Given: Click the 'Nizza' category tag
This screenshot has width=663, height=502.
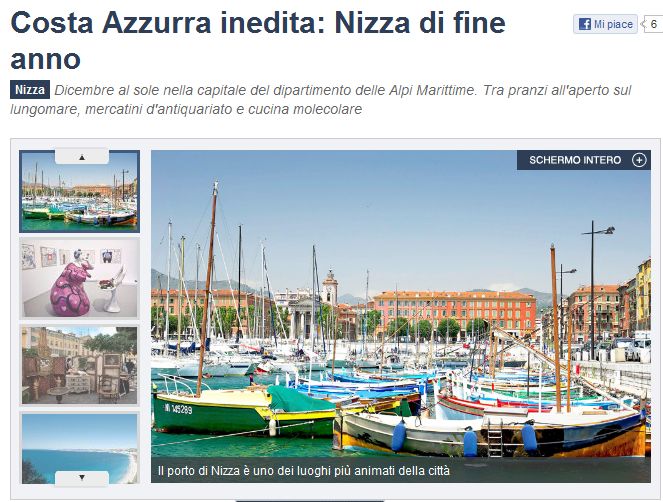Looking at the screenshot, I should point(30,90).
